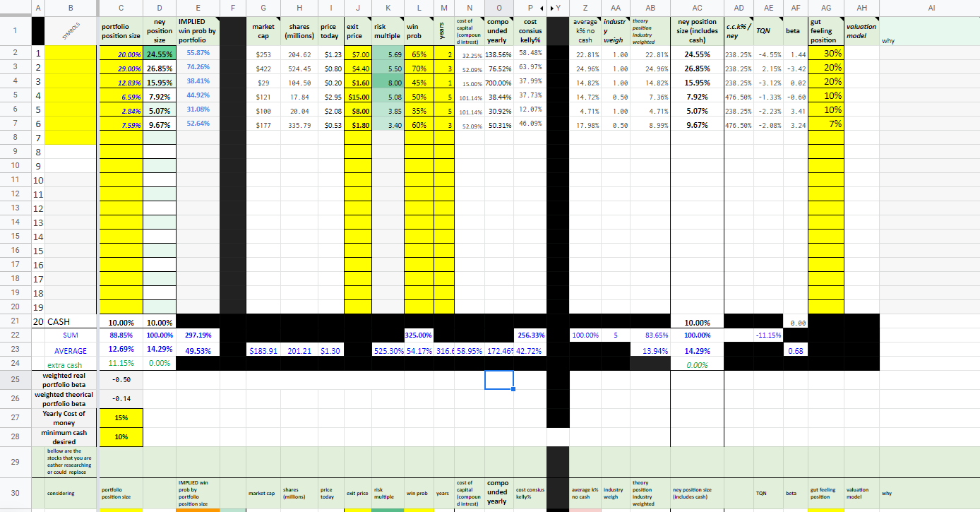This screenshot has height=512, width=980.
Task: Select the gut feeling cell 7%
Action: (x=826, y=124)
